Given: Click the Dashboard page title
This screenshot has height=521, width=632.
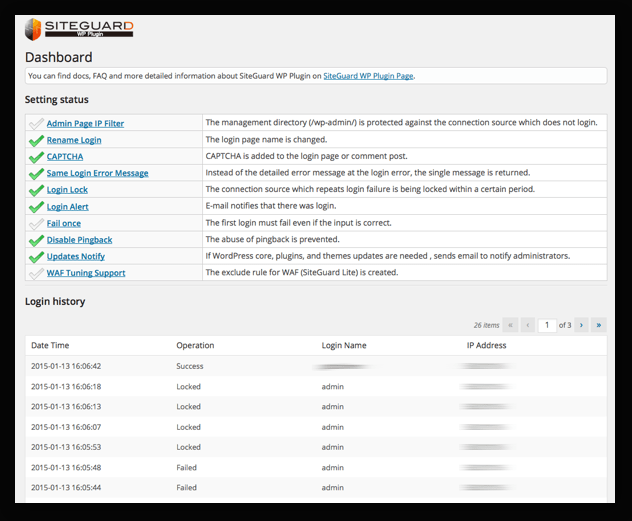Looking at the screenshot, I should (58, 57).
